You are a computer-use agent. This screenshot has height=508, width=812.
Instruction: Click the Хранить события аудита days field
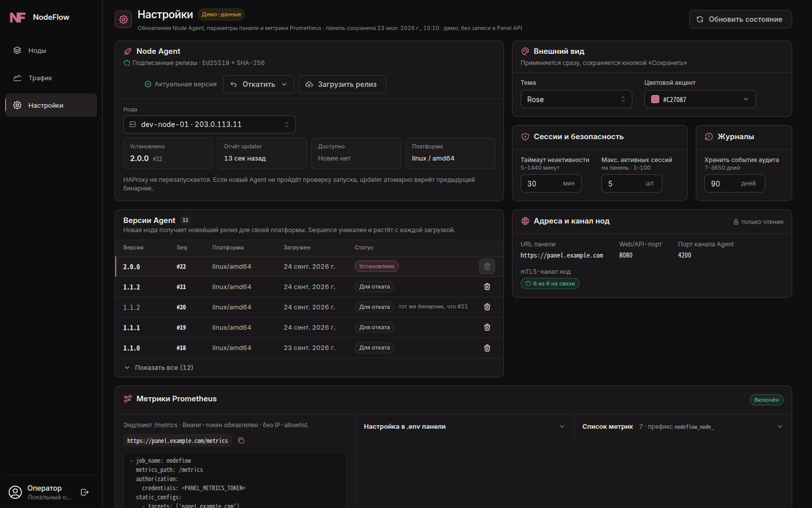point(735,183)
